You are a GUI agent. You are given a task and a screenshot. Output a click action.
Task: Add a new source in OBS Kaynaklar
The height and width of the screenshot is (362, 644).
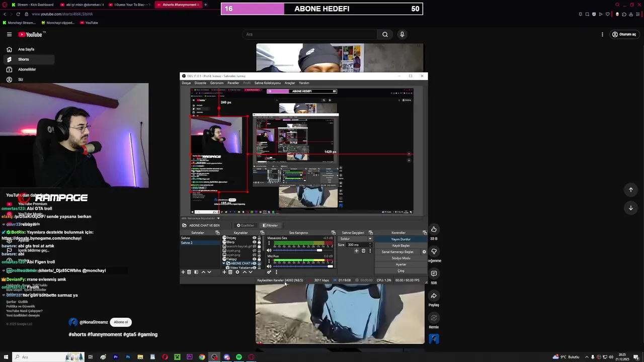(224, 272)
